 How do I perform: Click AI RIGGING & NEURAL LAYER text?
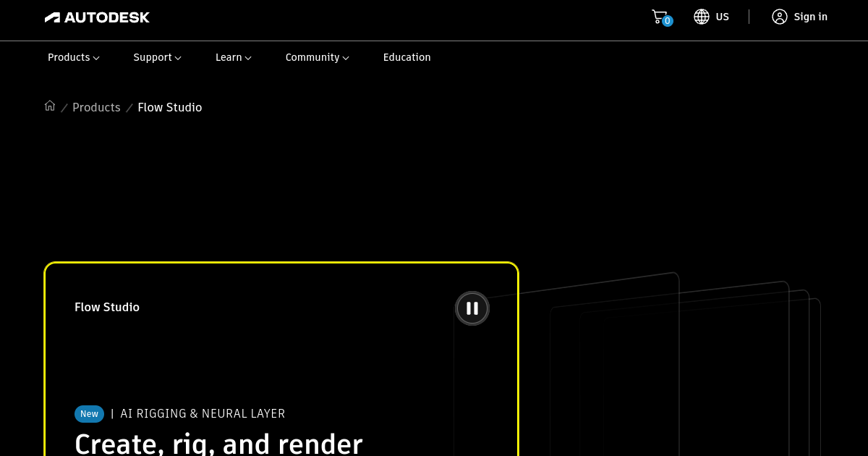click(x=203, y=414)
